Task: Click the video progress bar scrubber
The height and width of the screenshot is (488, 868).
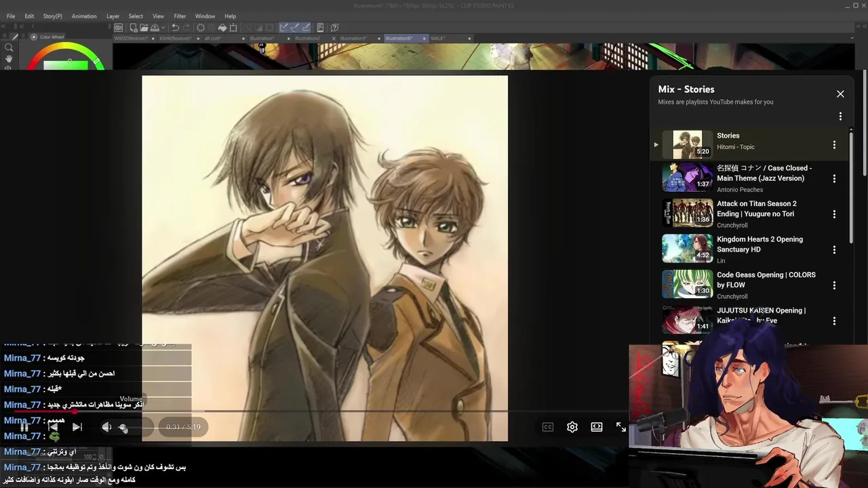Action: point(75,411)
